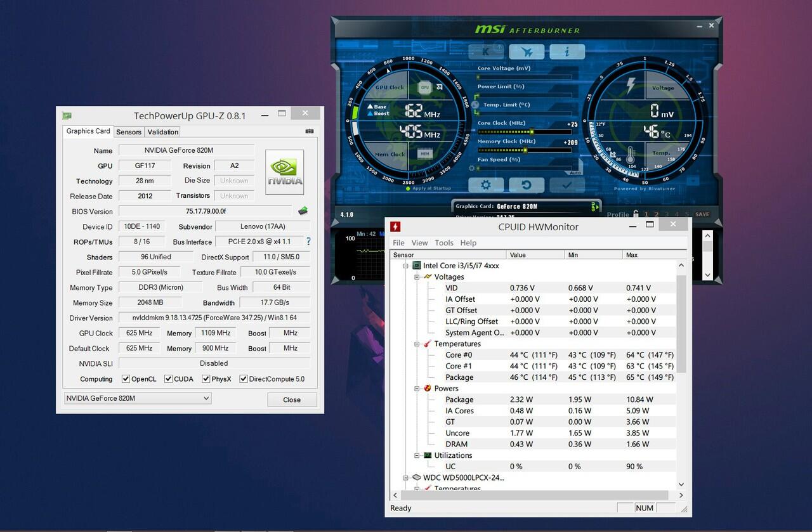The width and height of the screenshot is (812, 532).
Task: Click the BIOS save chip icon in GPU-Z
Action: click(303, 211)
